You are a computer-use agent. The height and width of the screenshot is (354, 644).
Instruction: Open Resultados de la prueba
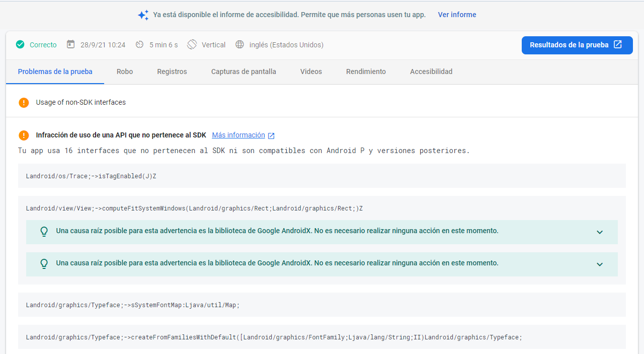click(577, 45)
